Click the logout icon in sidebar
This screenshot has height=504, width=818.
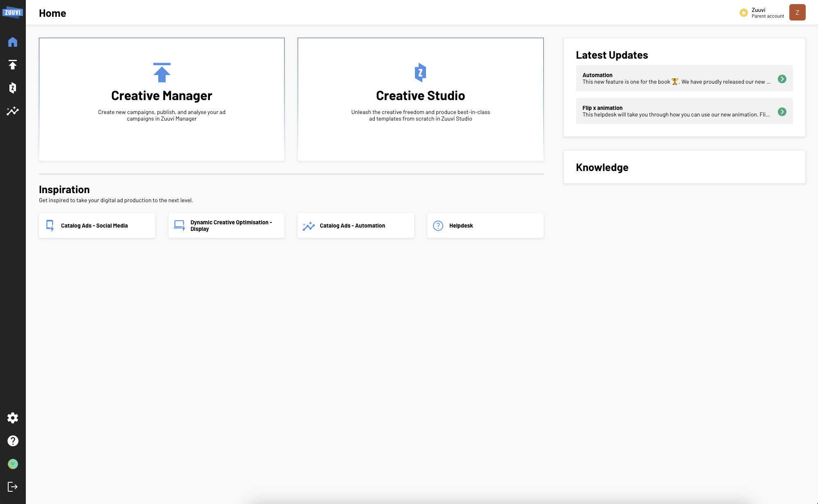13,487
